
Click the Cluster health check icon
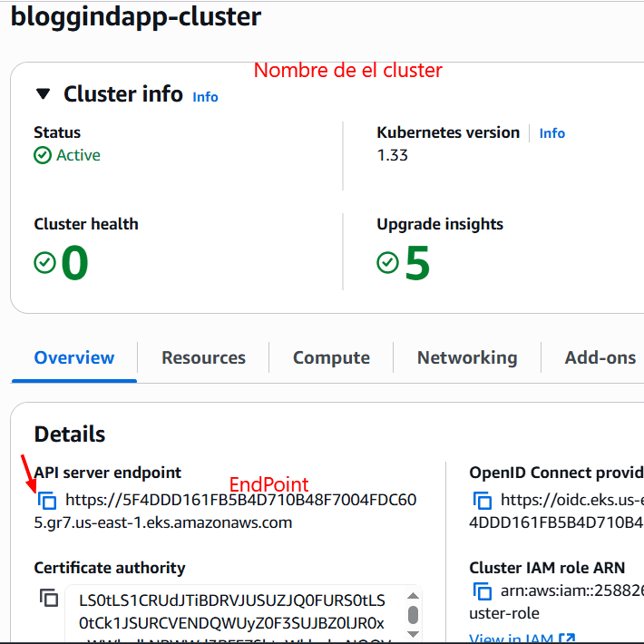pos(44,262)
